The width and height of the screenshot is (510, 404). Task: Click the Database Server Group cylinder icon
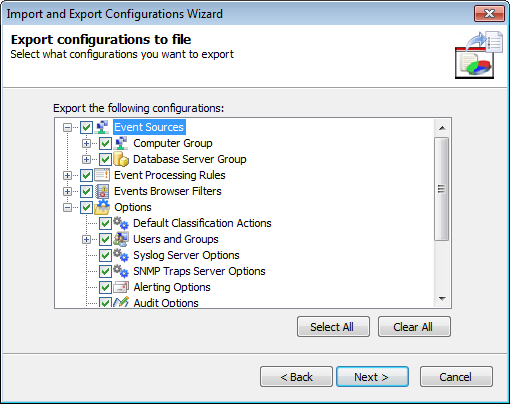(x=121, y=159)
